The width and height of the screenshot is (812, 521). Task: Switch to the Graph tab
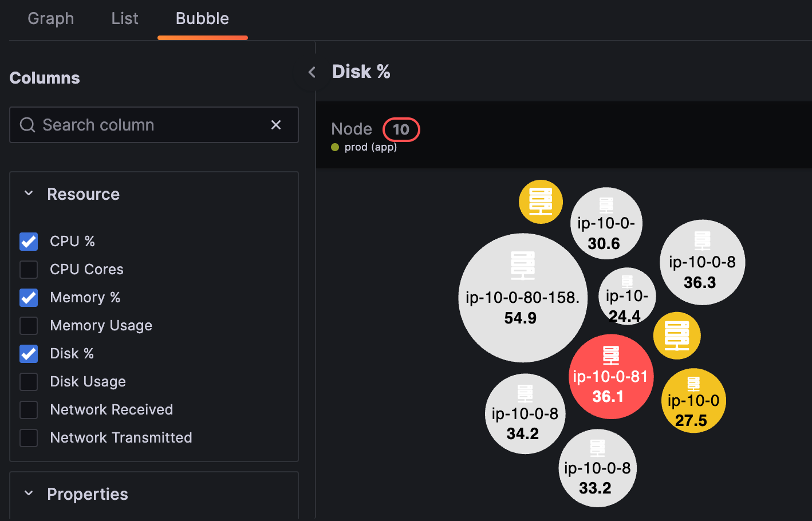click(51, 19)
